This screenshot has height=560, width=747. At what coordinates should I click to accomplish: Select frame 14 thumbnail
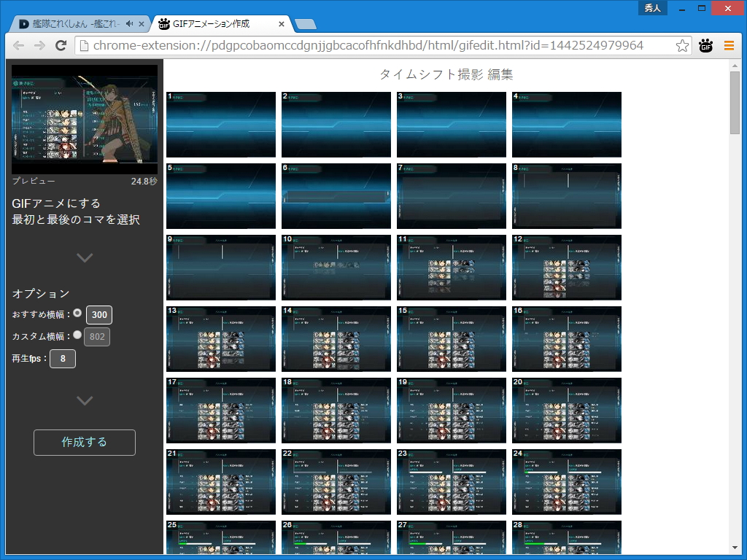coord(336,338)
